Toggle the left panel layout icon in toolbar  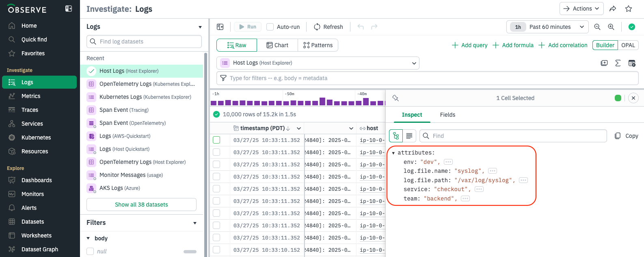point(220,27)
